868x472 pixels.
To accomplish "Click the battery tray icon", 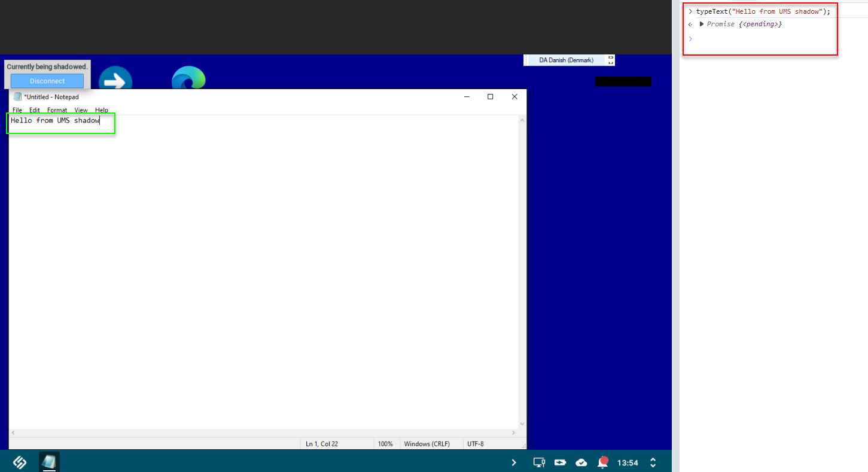I will 560,462.
